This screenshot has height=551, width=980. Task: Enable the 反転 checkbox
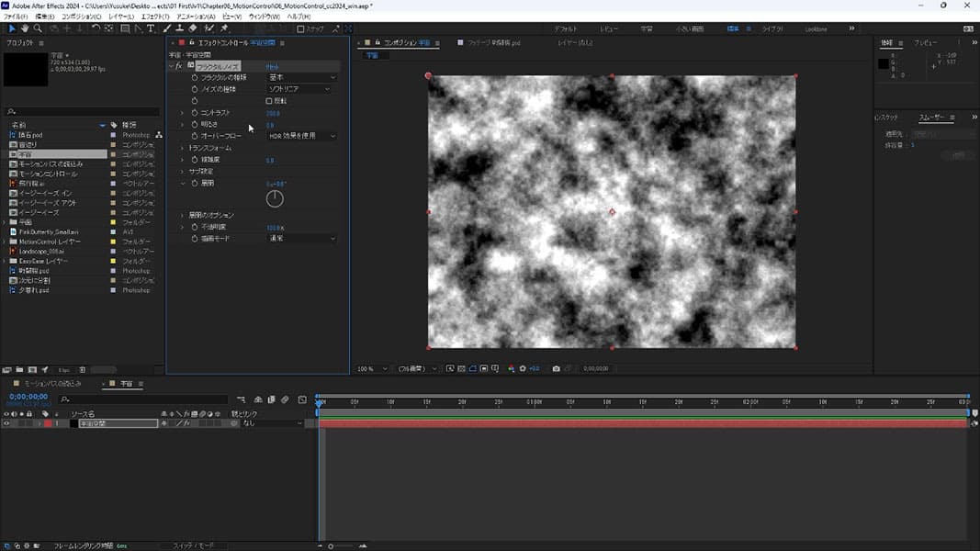269,101
